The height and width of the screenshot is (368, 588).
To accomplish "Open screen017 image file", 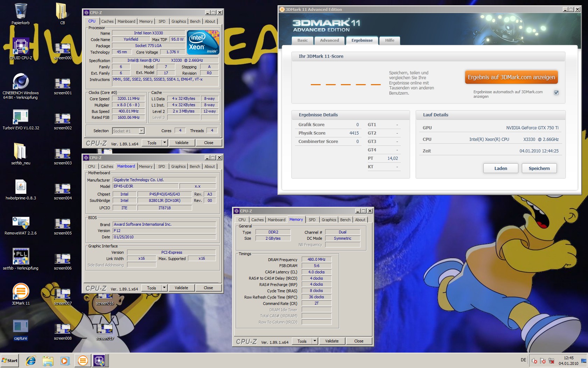I will coord(105,332).
